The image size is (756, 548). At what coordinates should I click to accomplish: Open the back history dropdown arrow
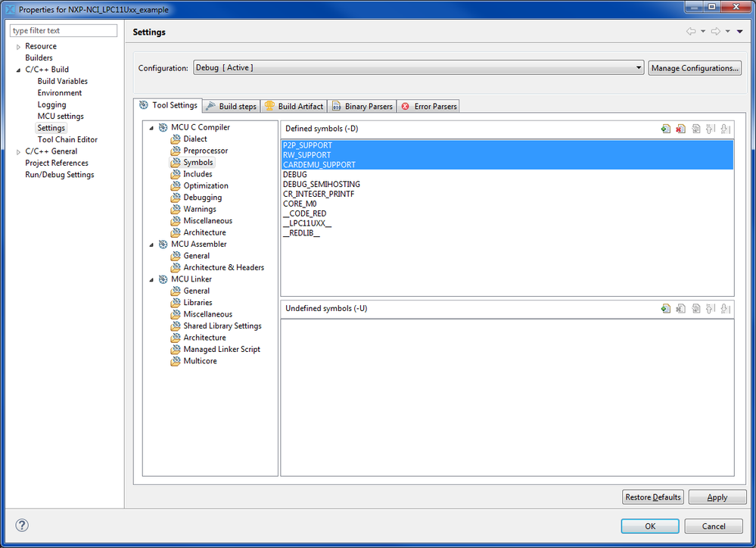click(x=703, y=31)
